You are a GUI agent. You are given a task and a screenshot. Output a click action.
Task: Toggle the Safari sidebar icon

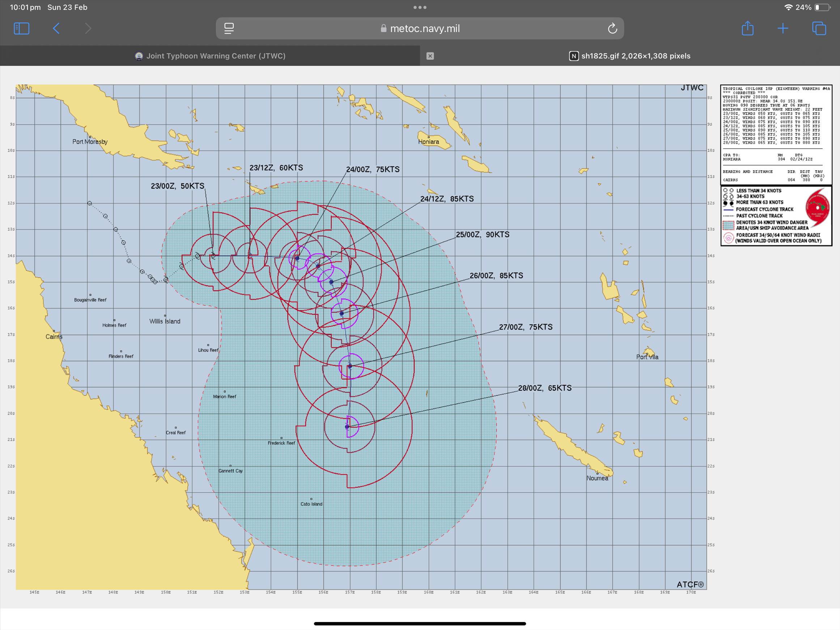click(21, 29)
